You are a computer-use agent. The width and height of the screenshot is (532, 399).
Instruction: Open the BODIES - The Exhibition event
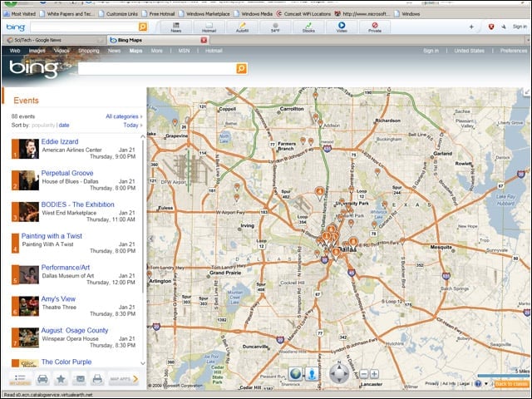click(77, 204)
